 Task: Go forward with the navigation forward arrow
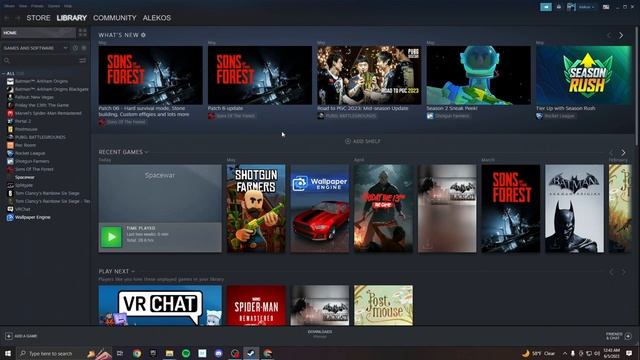pos(18,18)
